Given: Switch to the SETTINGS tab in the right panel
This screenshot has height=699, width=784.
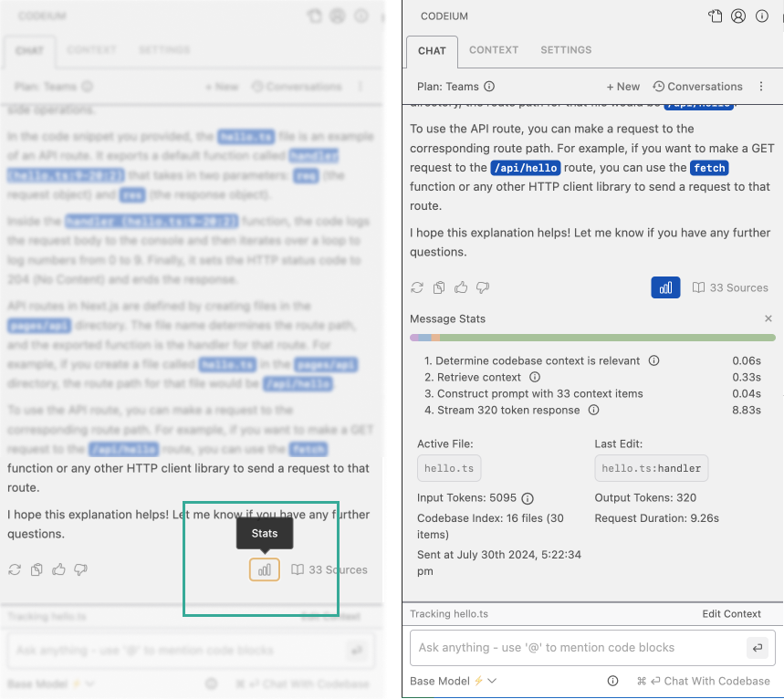Looking at the screenshot, I should (x=566, y=50).
